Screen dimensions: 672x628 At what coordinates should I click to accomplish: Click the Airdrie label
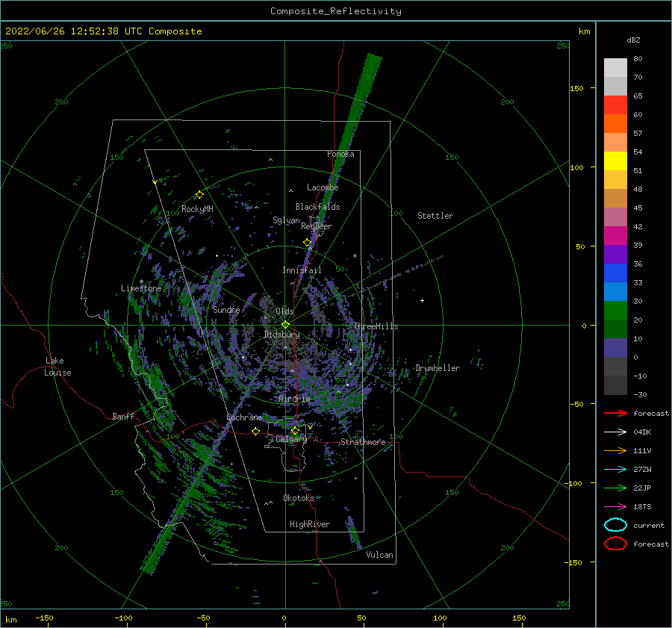[x=294, y=399]
